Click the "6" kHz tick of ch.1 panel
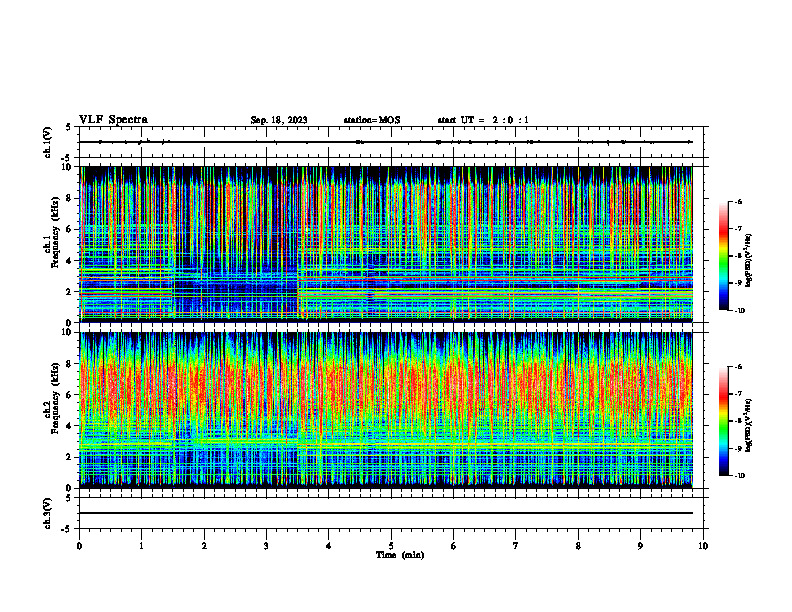This screenshot has width=792, height=612. (70, 229)
